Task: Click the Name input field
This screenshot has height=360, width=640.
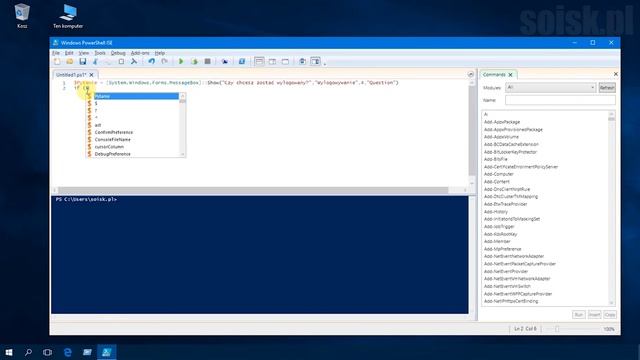Action: [x=560, y=100]
